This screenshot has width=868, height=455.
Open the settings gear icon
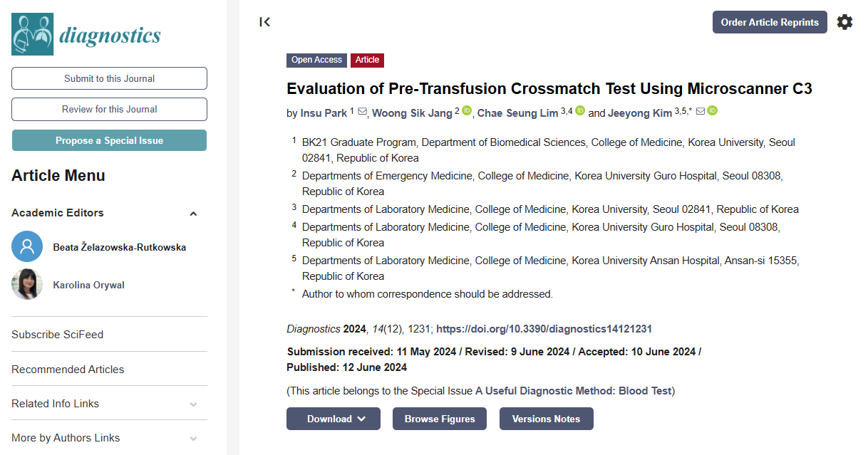pyautogui.click(x=844, y=22)
